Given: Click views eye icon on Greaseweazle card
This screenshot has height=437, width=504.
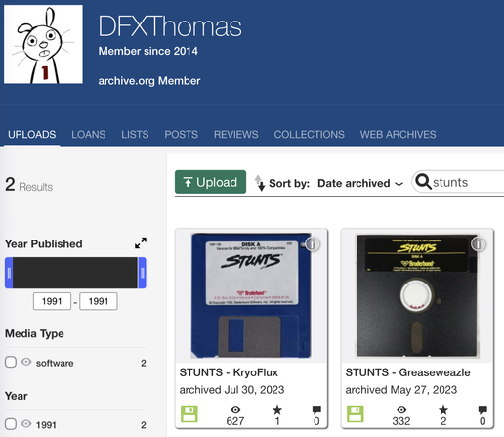Looking at the screenshot, I should (401, 410).
